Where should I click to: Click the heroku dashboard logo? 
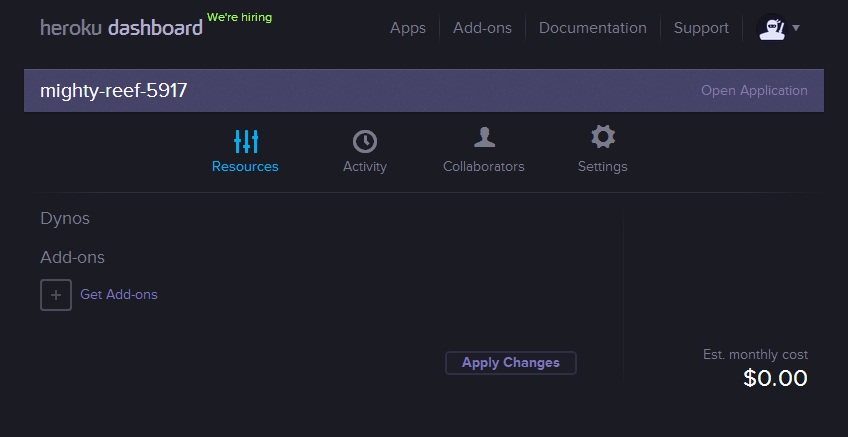(x=121, y=28)
